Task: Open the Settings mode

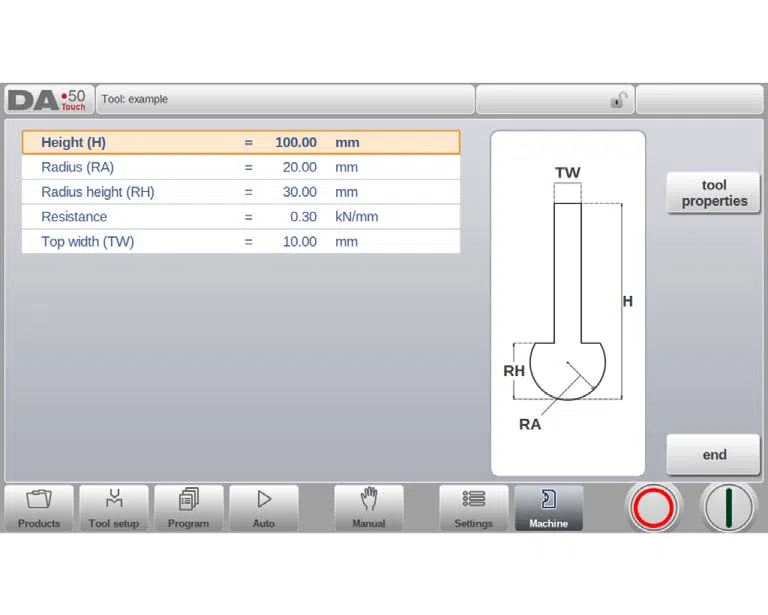Action: (x=474, y=508)
